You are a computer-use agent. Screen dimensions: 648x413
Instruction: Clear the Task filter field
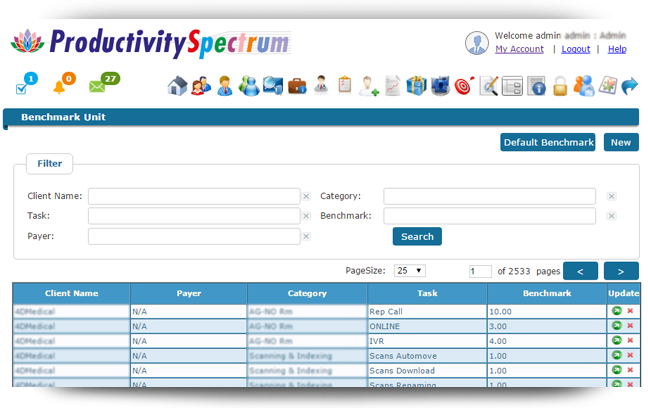click(306, 216)
